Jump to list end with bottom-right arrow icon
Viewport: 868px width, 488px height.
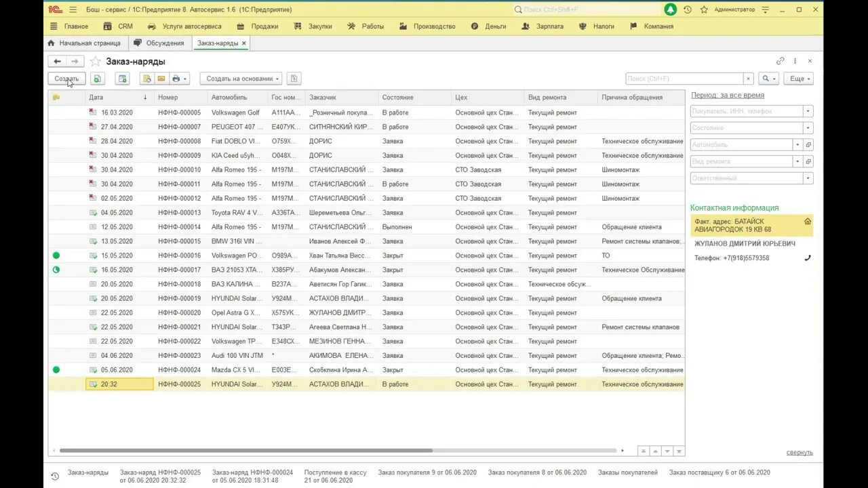point(679,451)
